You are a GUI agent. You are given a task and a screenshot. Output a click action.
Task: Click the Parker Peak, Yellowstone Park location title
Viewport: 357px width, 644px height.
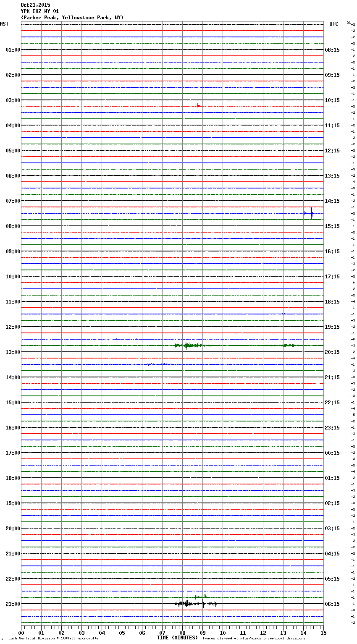tap(72, 18)
